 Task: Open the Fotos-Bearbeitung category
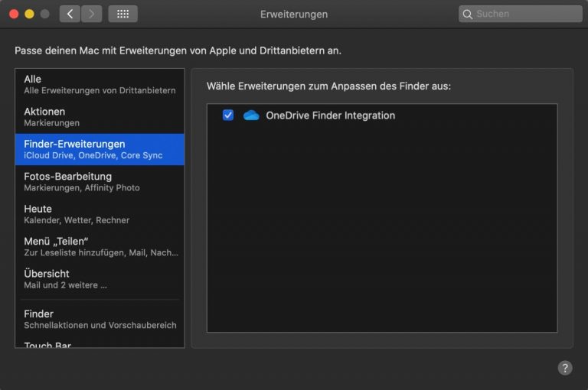100,181
